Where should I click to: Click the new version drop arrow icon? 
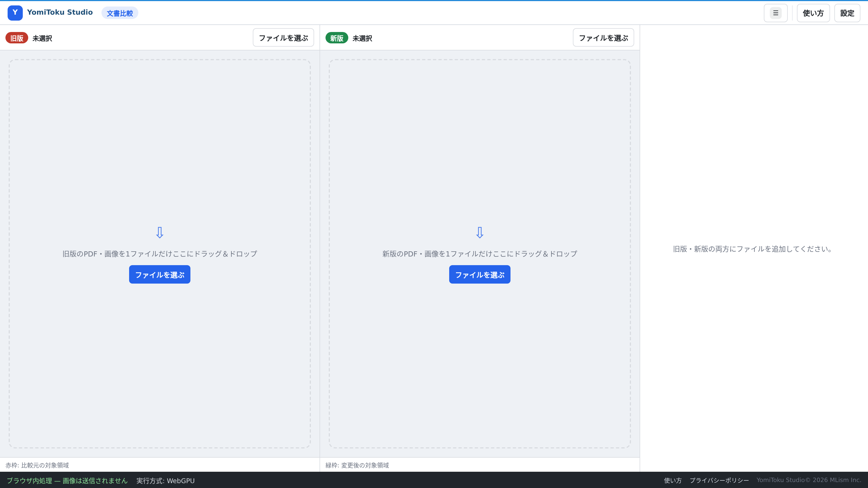point(480,232)
